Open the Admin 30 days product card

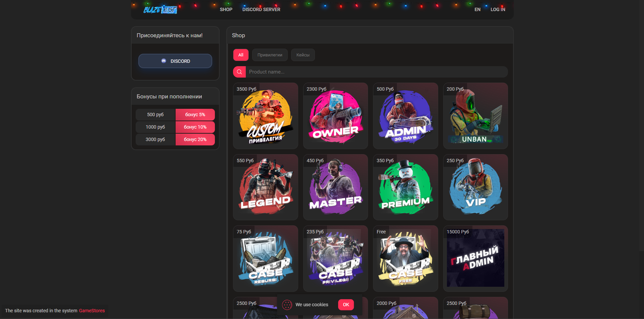coord(406,116)
